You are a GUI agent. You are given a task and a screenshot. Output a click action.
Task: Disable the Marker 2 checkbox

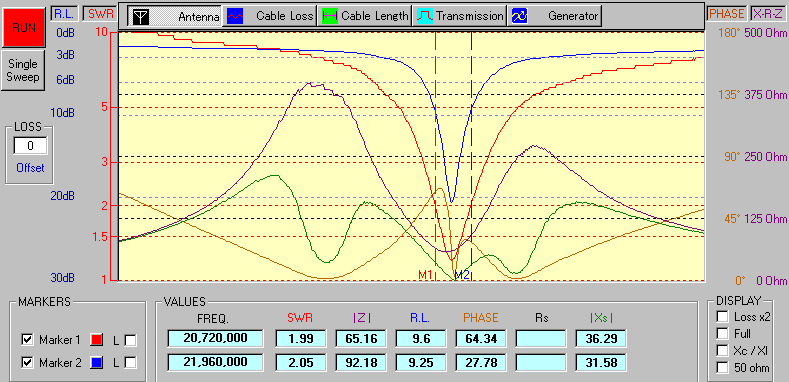[x=27, y=362]
